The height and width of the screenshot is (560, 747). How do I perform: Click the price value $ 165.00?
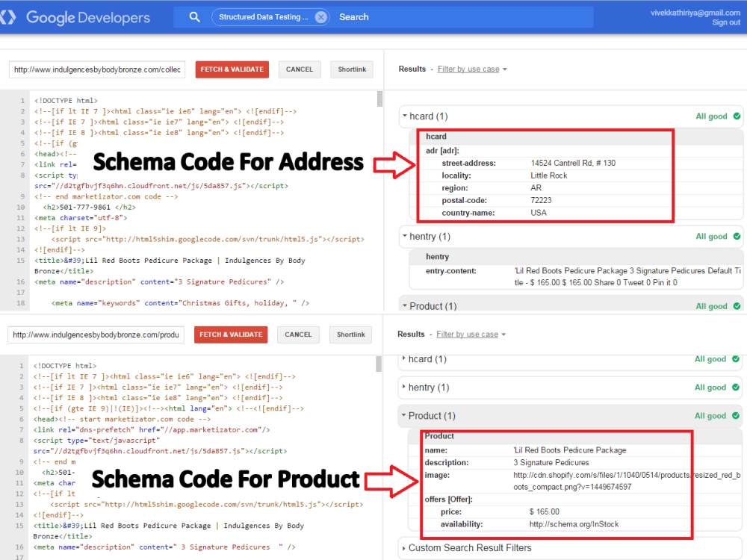(x=545, y=512)
